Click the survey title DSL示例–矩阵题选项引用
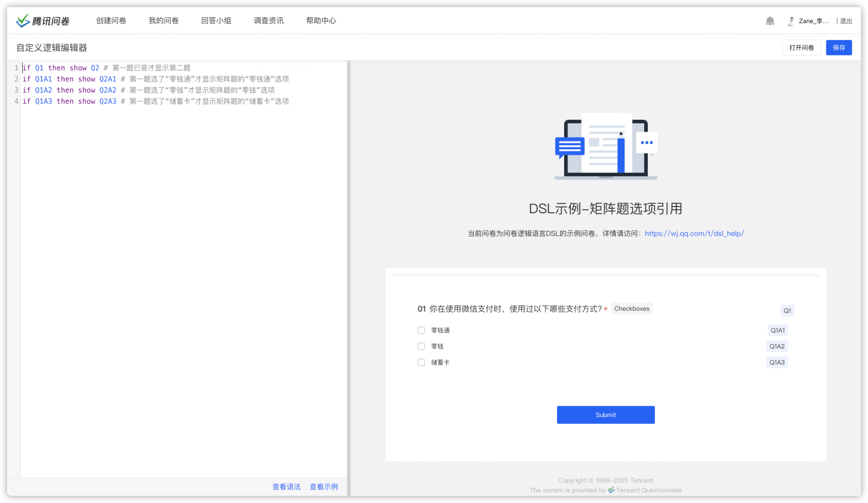Screen dimensions: 868x503 pos(606,209)
